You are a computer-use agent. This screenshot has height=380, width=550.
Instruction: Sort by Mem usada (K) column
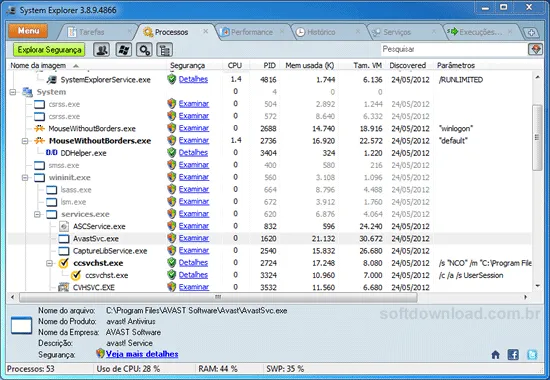click(309, 65)
